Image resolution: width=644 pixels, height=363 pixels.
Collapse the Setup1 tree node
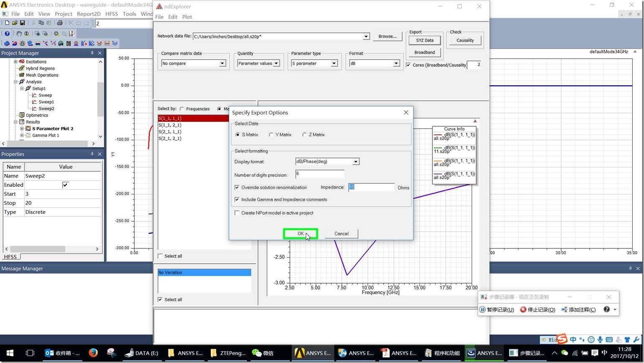22,89
